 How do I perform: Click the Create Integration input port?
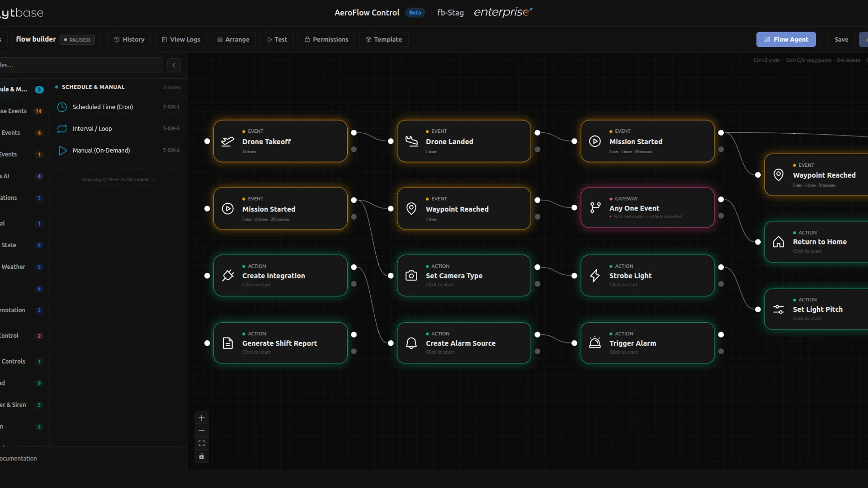tap(207, 276)
